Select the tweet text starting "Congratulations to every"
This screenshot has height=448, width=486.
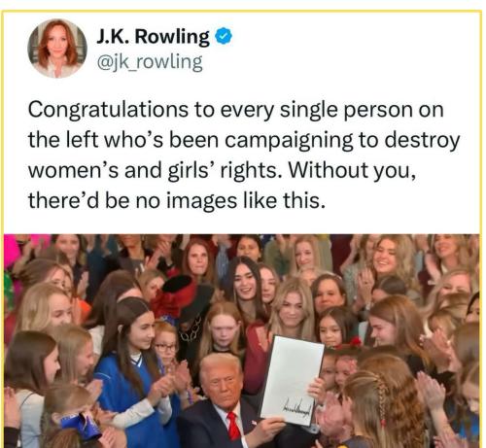click(x=244, y=155)
